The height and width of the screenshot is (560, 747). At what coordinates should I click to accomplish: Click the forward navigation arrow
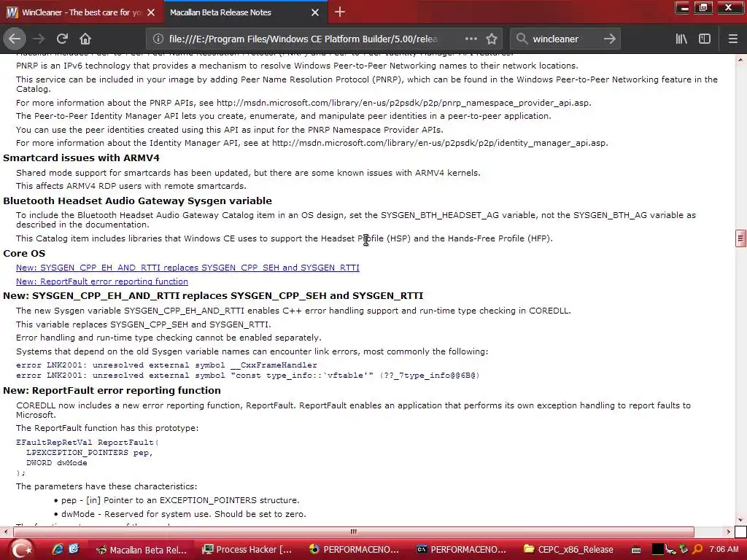[39, 39]
